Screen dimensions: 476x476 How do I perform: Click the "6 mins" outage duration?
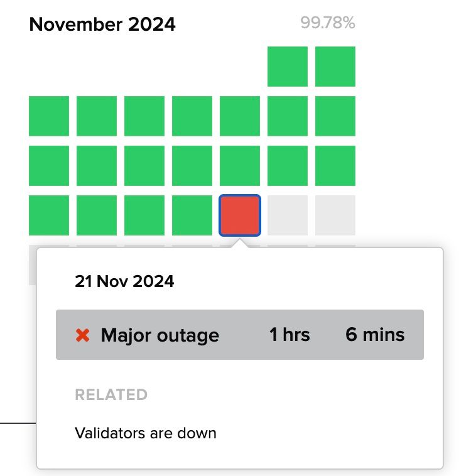click(x=375, y=335)
